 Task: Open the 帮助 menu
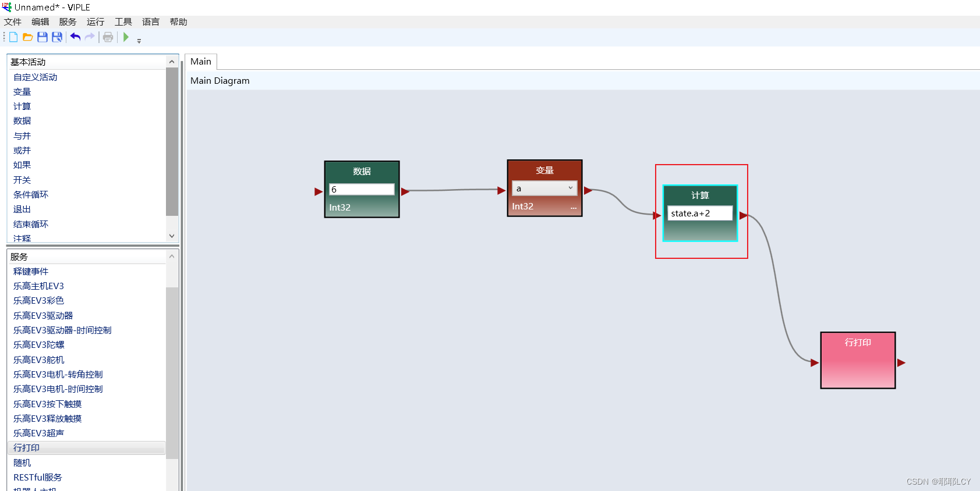tap(179, 22)
